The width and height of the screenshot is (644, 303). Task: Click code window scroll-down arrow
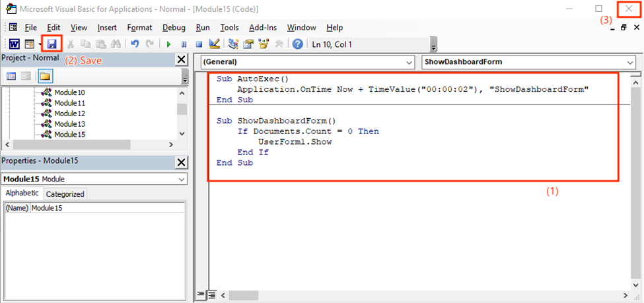click(x=637, y=285)
